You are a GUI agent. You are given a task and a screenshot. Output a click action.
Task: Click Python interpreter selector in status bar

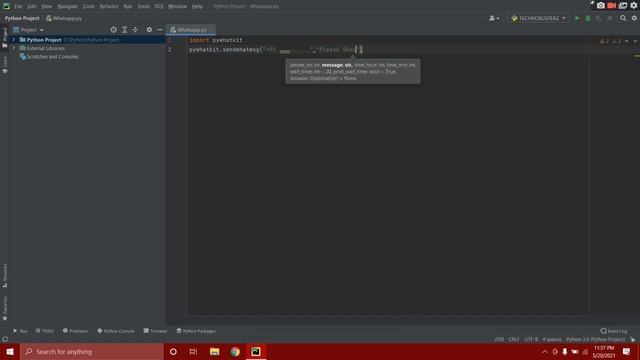(596, 339)
